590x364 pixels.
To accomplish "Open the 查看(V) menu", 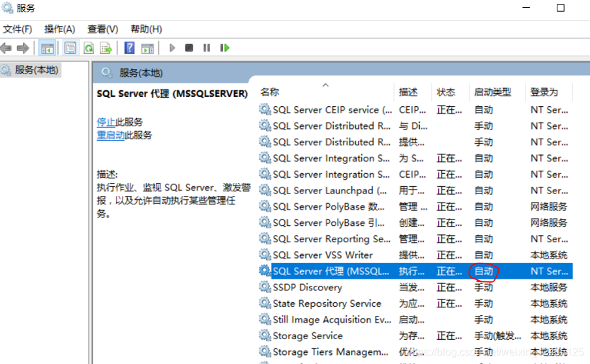I will pyautogui.click(x=103, y=29).
